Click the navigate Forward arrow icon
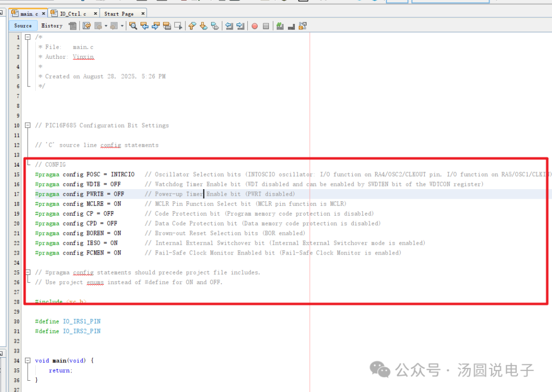This screenshot has height=392, width=552. pyautogui.click(x=114, y=26)
